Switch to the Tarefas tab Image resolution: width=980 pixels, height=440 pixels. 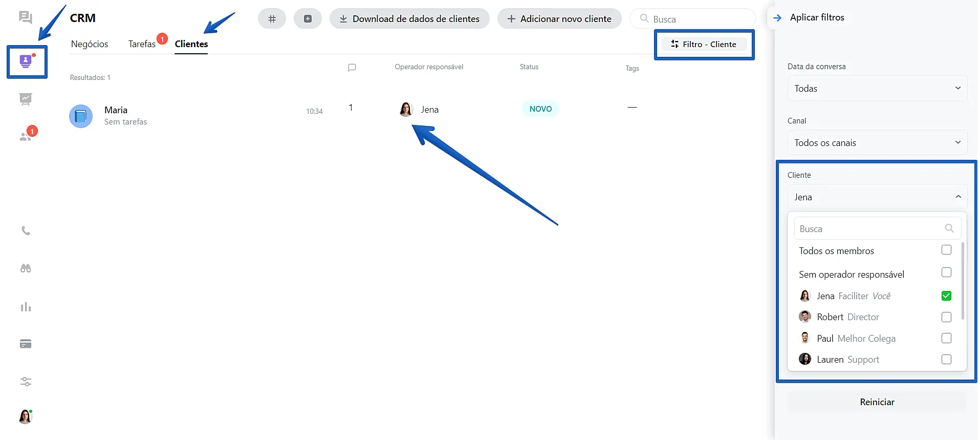(x=142, y=44)
